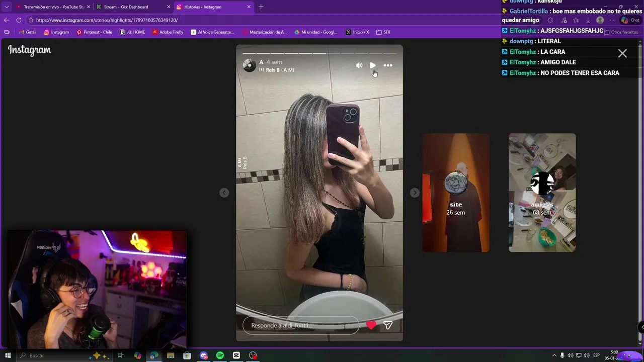
Task: Open the 'site' highlight thumbnail
Action: point(456,193)
